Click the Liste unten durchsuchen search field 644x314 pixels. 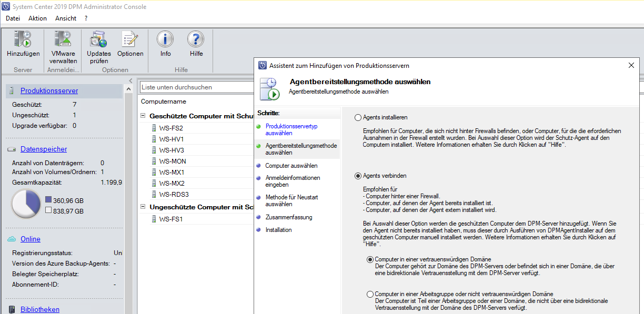197,87
